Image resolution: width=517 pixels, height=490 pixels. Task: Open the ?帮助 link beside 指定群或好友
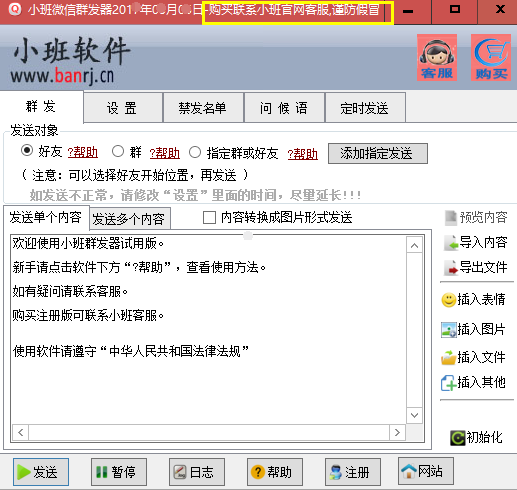coord(303,154)
